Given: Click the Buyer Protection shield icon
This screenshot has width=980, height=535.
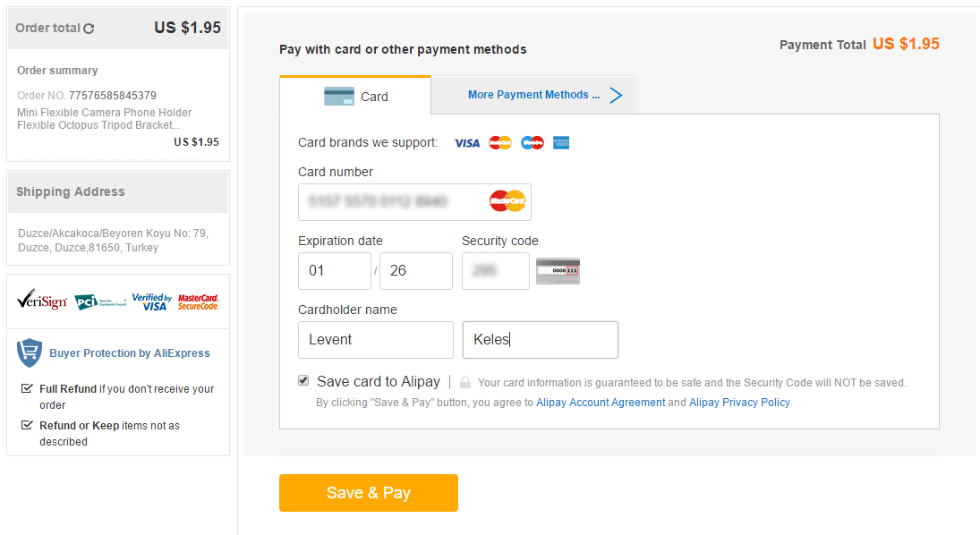Looking at the screenshot, I should (x=30, y=352).
